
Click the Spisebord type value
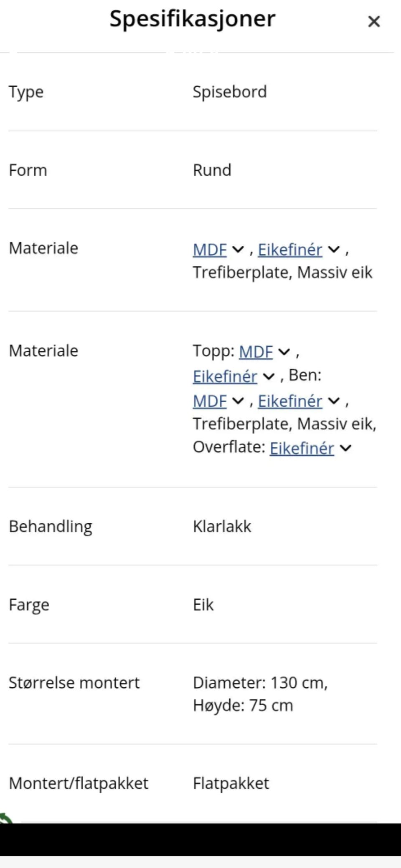229,92
